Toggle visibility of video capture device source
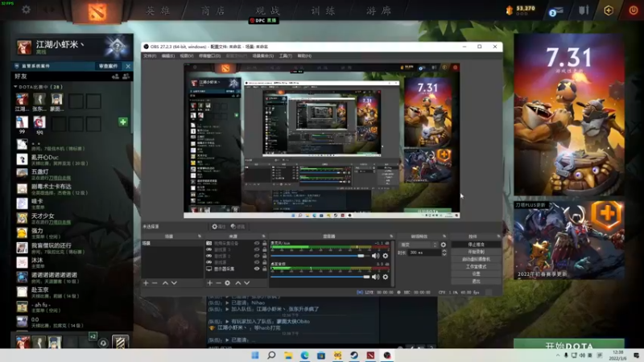 pos(257,243)
